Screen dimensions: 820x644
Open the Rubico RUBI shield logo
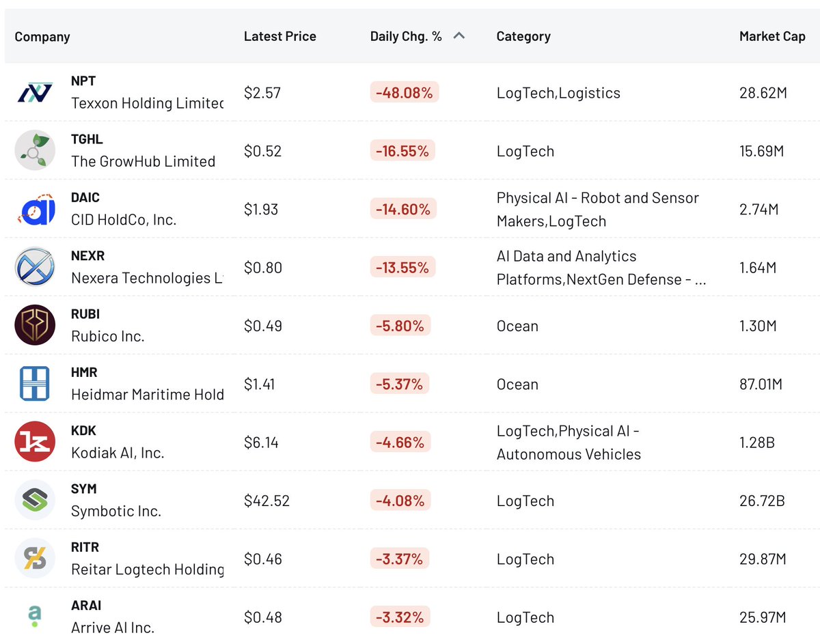35,325
